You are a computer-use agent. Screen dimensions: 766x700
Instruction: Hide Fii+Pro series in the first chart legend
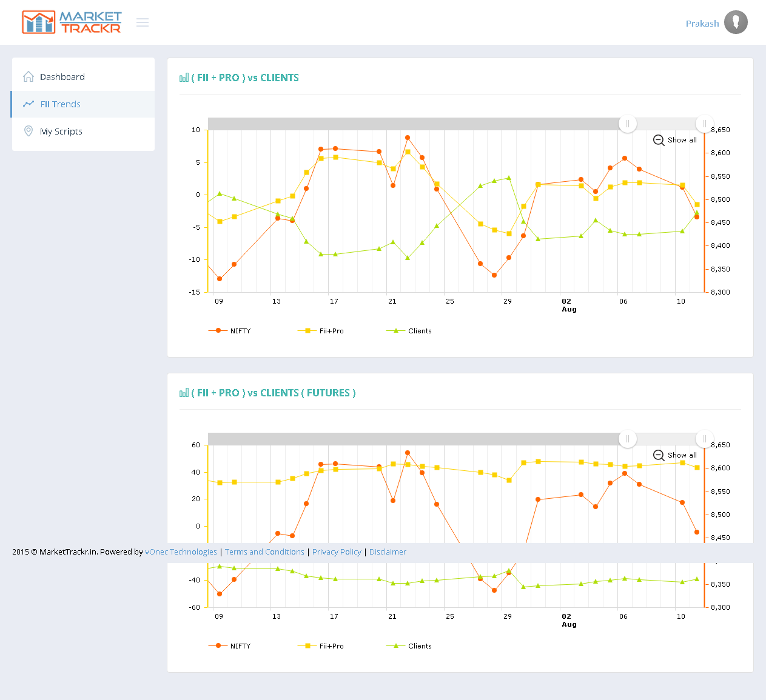(x=321, y=331)
